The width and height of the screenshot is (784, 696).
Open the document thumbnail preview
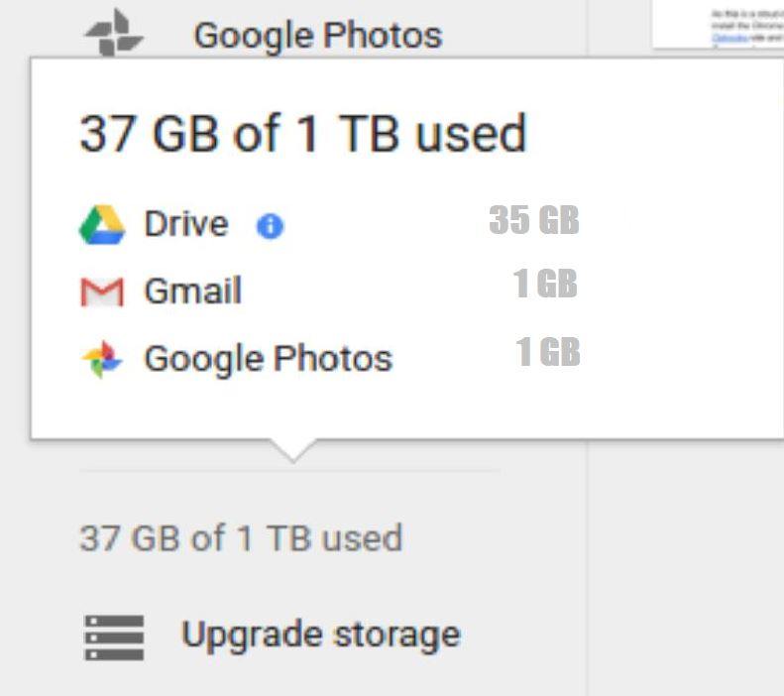pos(718,24)
